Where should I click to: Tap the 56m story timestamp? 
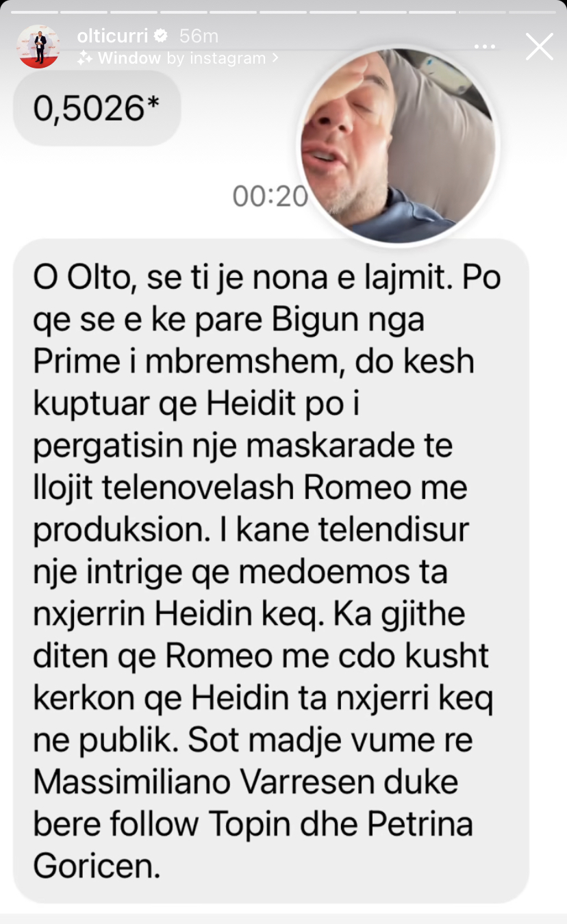199,36
